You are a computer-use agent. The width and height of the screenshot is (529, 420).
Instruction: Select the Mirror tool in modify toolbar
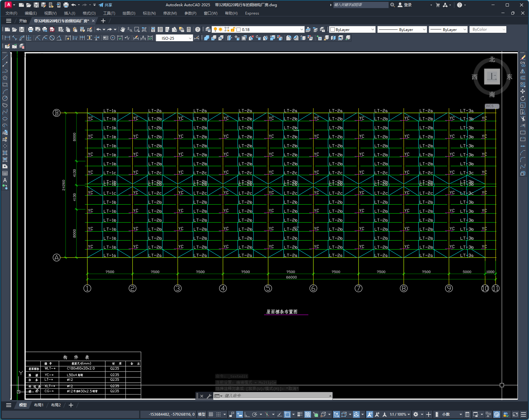coord(523,71)
